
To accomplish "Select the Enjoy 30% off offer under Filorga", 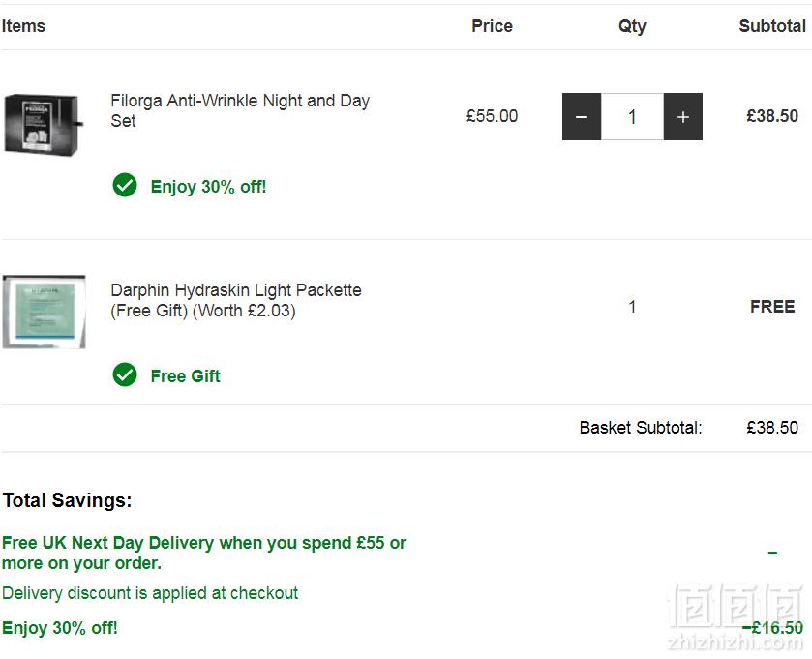I will [208, 187].
